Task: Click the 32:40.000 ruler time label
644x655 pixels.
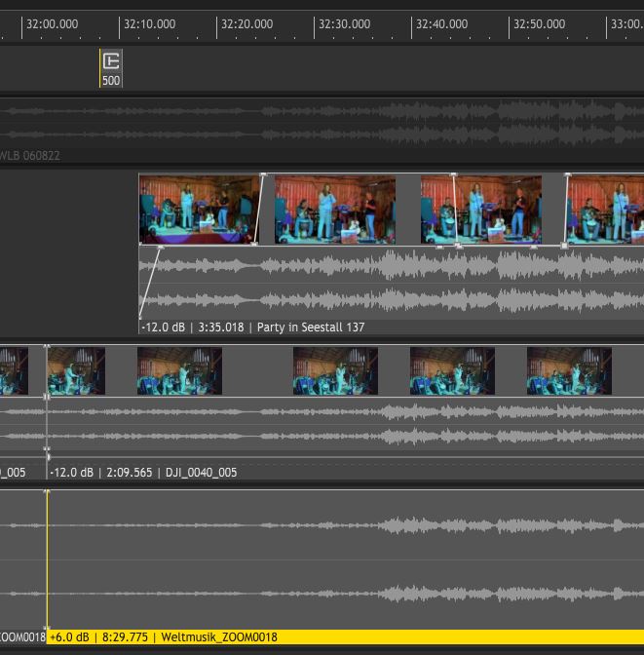Action: pyautogui.click(x=442, y=24)
